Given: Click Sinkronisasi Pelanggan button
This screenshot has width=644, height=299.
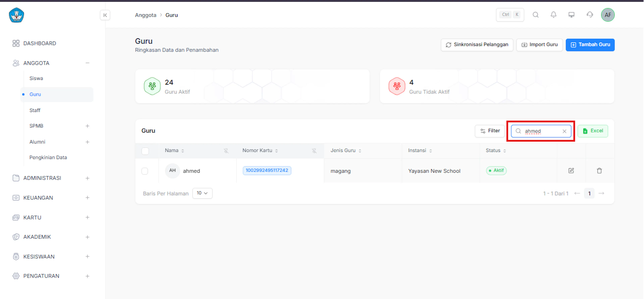Looking at the screenshot, I should click(x=477, y=45).
